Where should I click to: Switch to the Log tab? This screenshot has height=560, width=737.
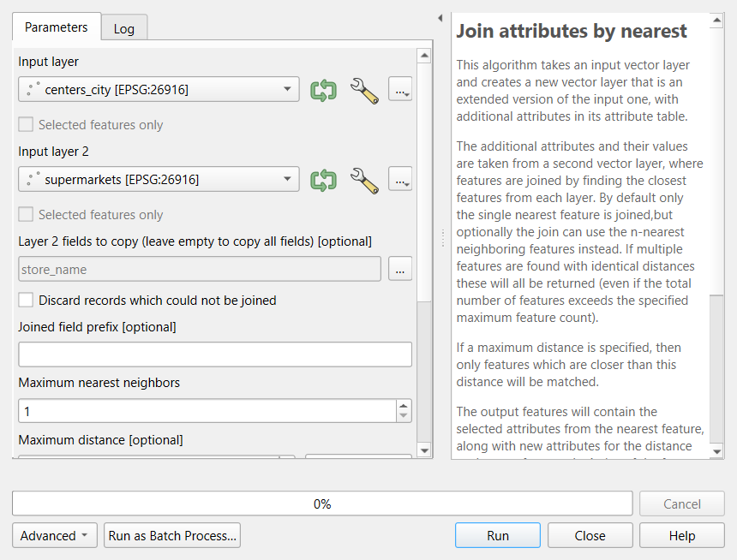(124, 29)
